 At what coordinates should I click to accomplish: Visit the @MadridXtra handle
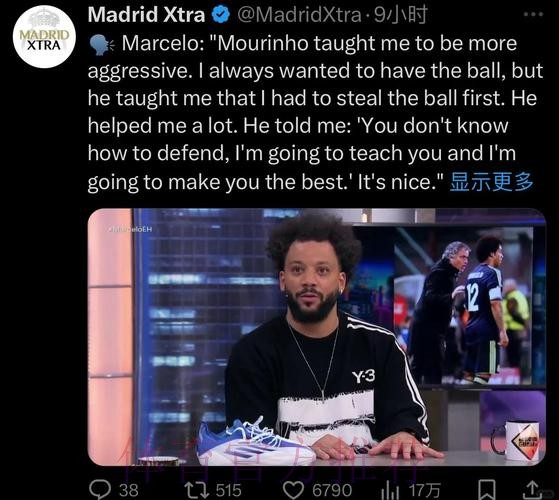[299, 15]
